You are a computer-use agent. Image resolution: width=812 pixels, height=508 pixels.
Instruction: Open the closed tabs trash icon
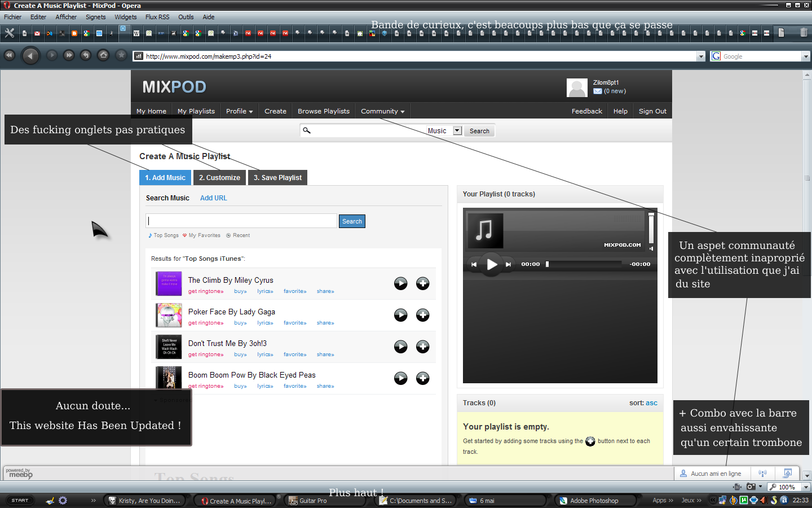(804, 32)
